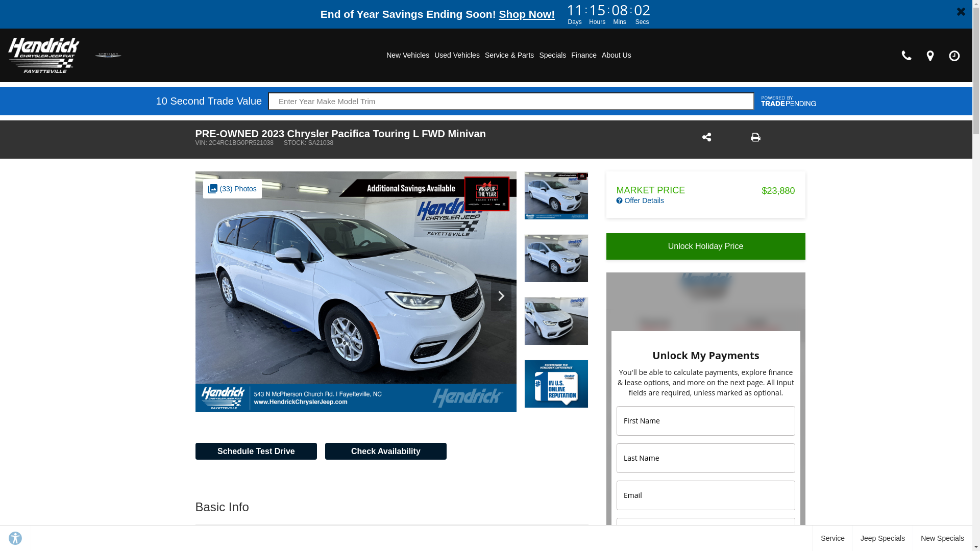Click the Shop Now! link
980x551 pixels.
click(x=527, y=14)
